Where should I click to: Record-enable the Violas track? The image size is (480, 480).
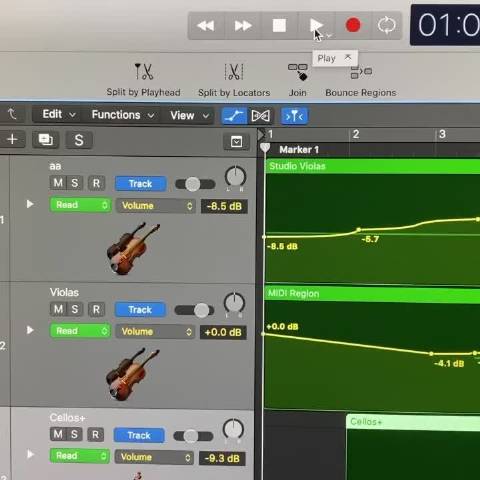[96, 310]
